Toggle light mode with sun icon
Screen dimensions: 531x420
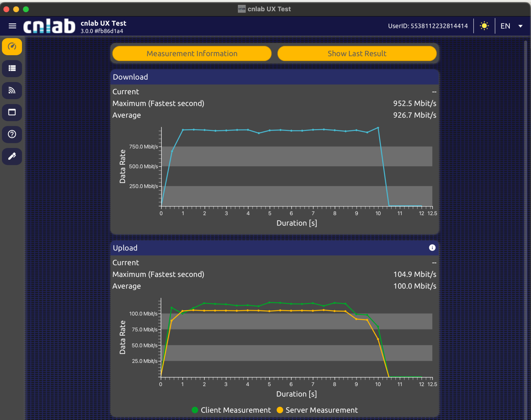point(484,26)
